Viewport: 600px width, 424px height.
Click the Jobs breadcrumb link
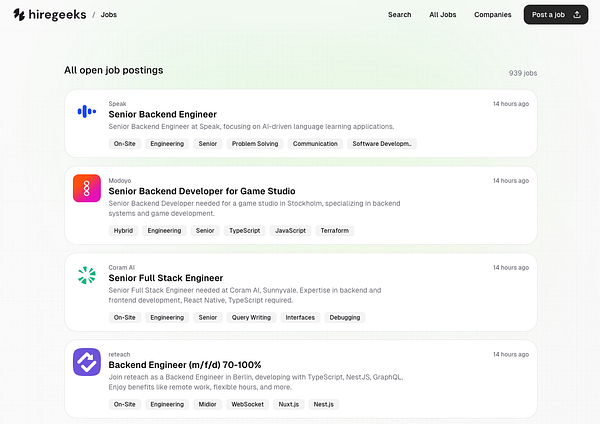(x=111, y=15)
